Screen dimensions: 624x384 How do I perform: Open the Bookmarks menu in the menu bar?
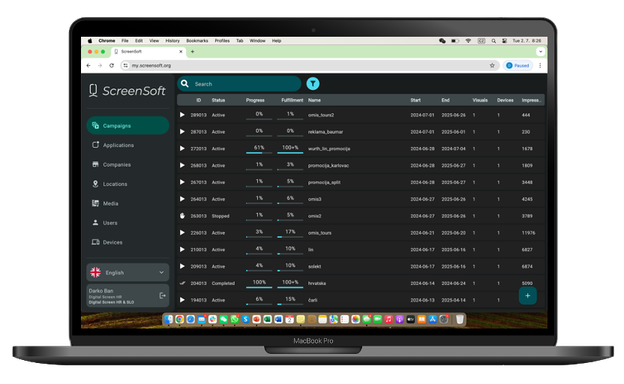(197, 41)
